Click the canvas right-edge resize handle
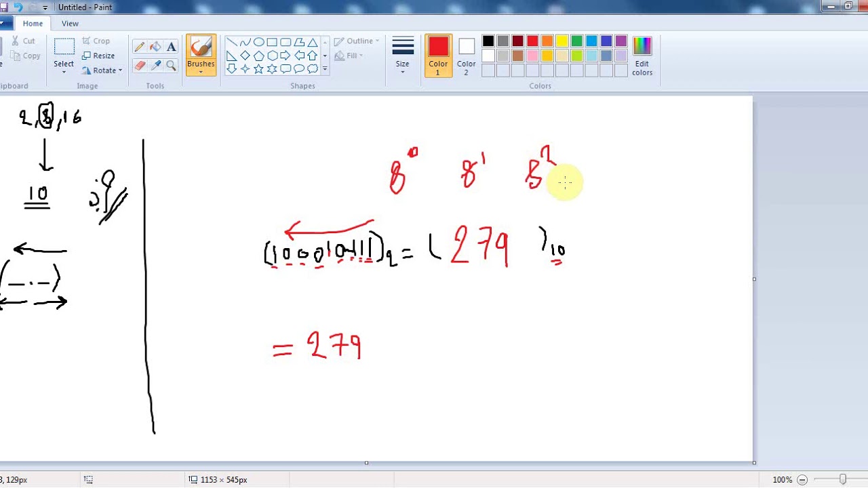This screenshot has height=488, width=868. pyautogui.click(x=755, y=279)
